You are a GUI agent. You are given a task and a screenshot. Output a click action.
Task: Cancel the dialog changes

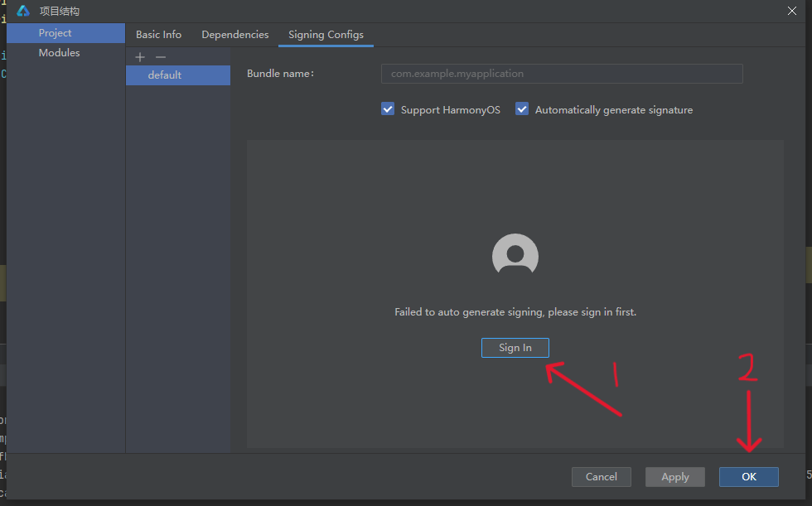point(602,477)
